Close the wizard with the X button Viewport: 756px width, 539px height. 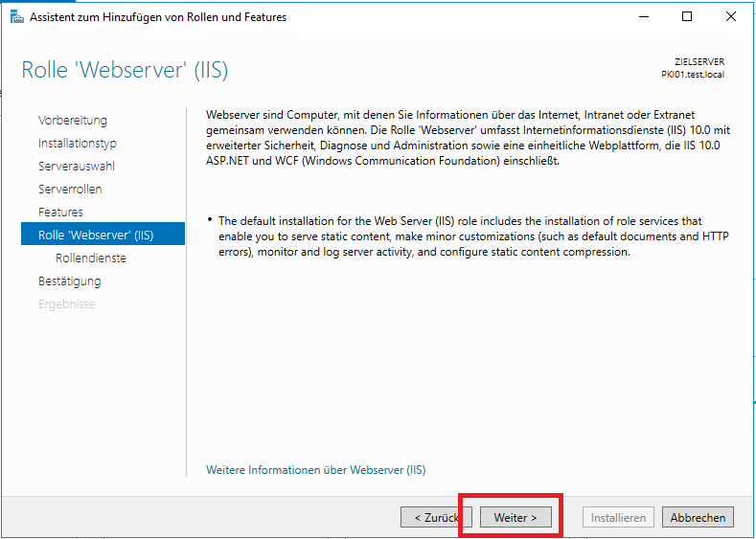pyautogui.click(x=731, y=16)
